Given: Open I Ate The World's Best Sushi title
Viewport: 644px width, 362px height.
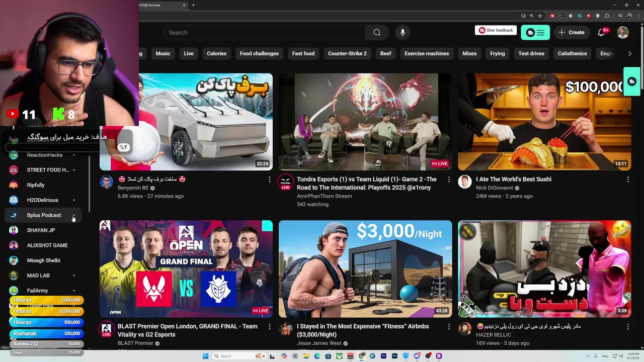Looking at the screenshot, I should pyautogui.click(x=514, y=179).
